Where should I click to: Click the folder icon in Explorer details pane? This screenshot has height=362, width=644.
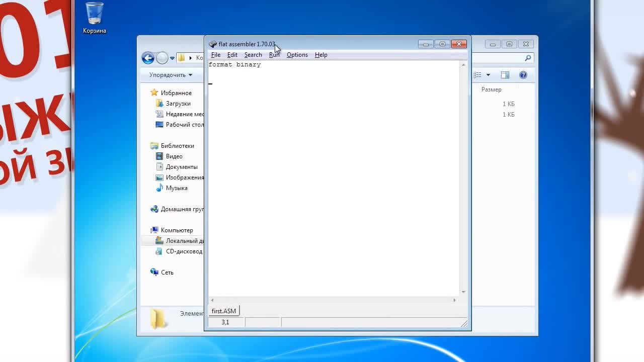pos(157,318)
